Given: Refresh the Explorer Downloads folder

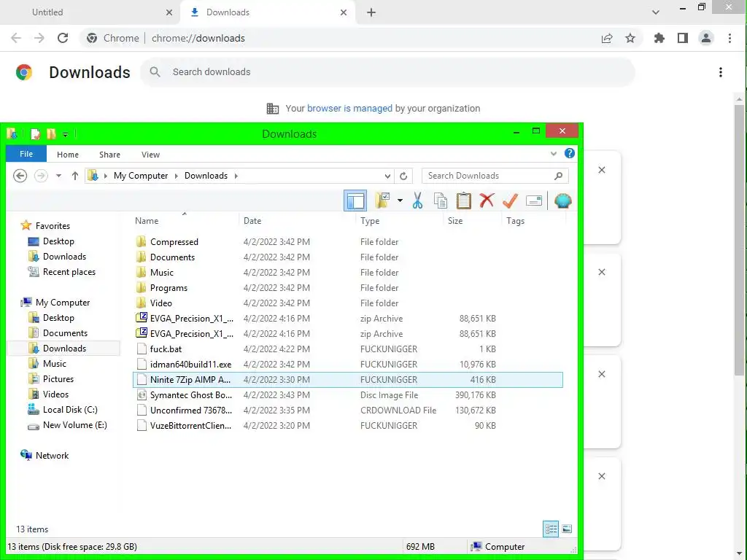Looking at the screenshot, I should tap(403, 176).
